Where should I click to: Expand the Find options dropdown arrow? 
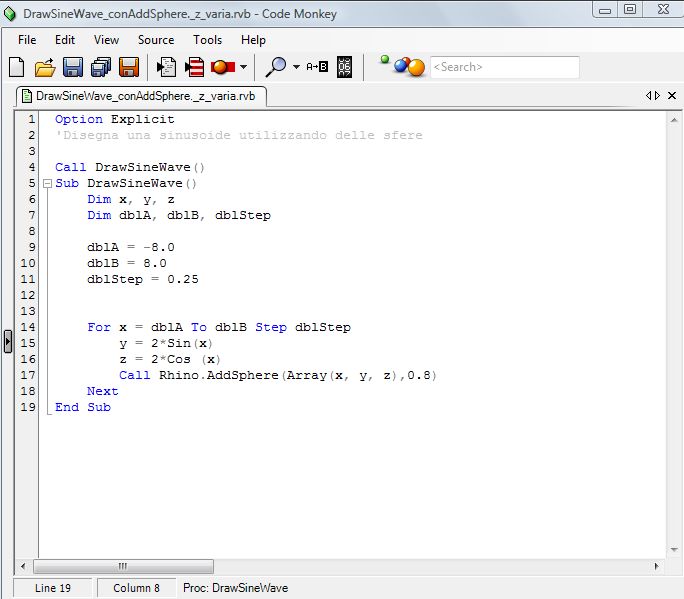coord(296,67)
